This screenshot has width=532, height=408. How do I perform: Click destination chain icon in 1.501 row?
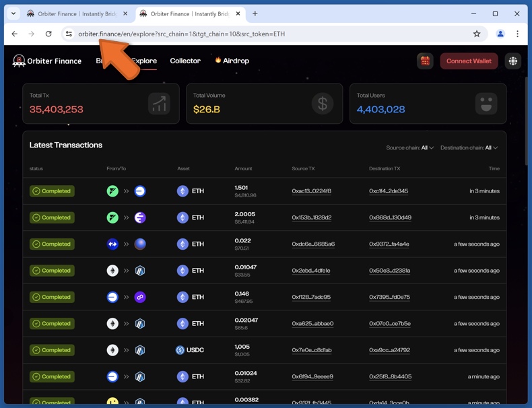coord(140,191)
